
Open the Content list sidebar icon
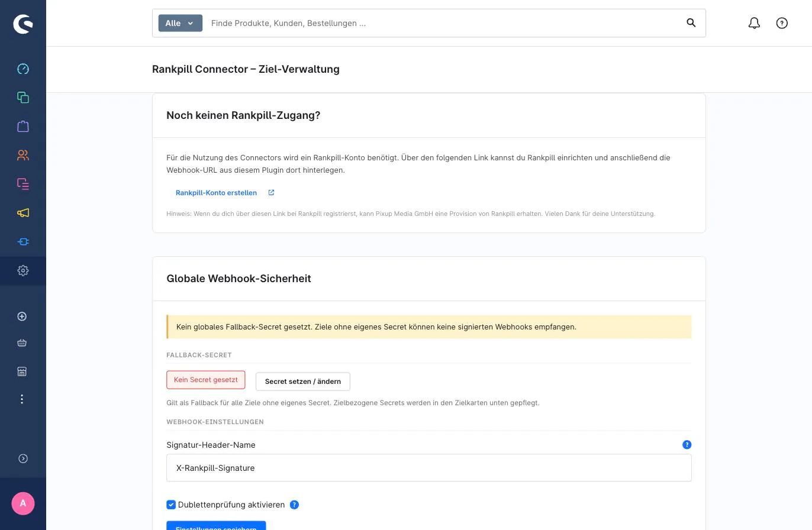click(23, 184)
